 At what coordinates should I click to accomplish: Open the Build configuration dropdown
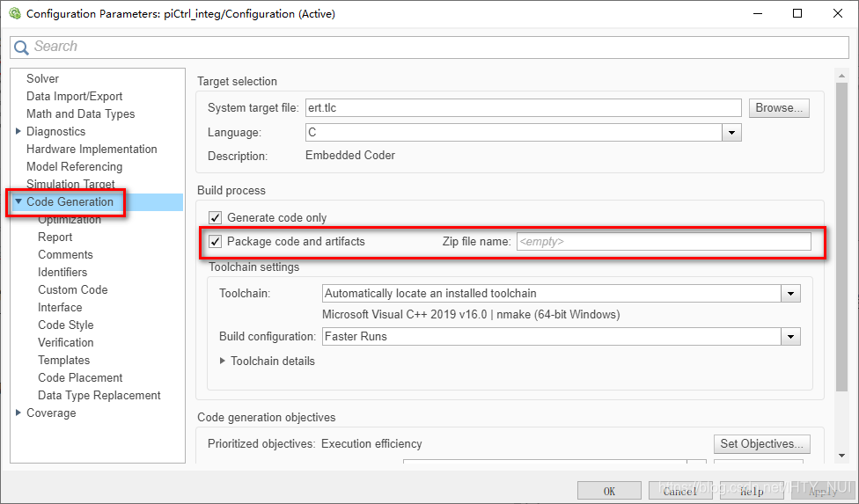point(790,337)
